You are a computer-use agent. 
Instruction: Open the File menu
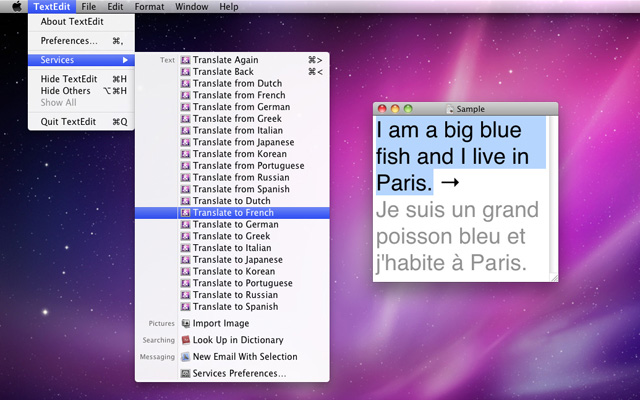point(89,7)
